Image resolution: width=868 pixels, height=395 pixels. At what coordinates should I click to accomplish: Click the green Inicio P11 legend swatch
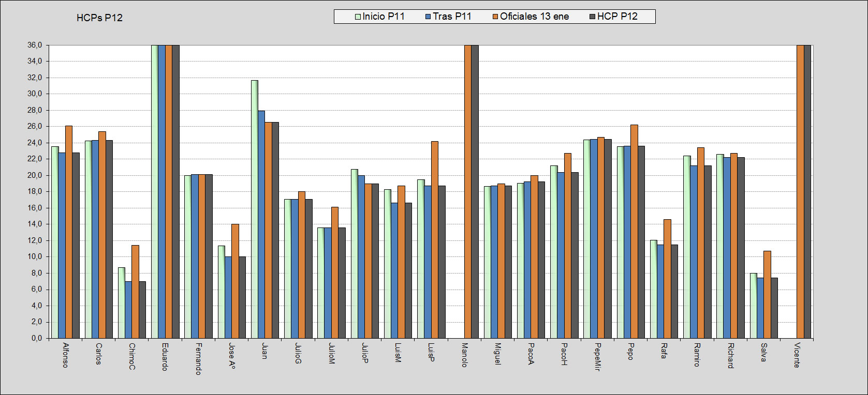click(358, 17)
